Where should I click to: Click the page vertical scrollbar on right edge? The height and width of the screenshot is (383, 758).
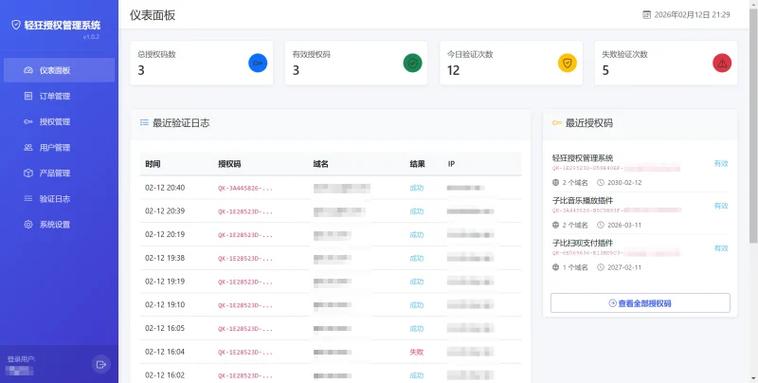point(753,126)
